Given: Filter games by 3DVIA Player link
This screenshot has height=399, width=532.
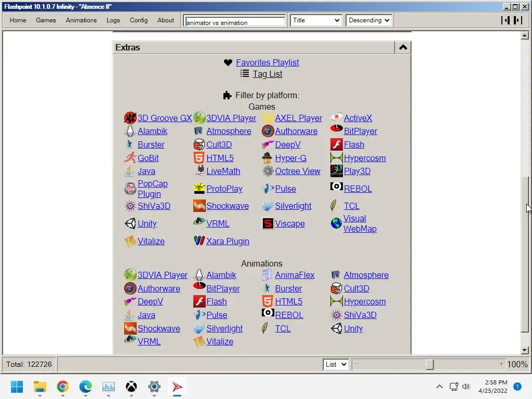Looking at the screenshot, I should [231, 118].
